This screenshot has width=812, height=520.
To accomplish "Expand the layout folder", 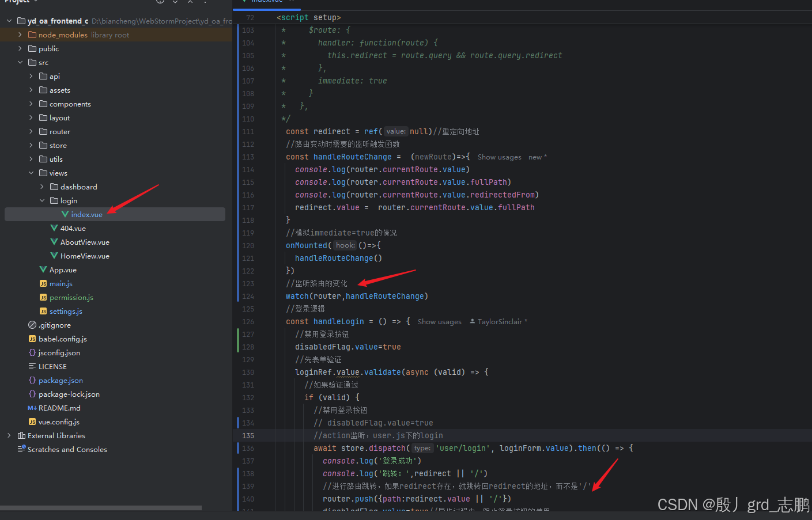I will tap(31, 118).
